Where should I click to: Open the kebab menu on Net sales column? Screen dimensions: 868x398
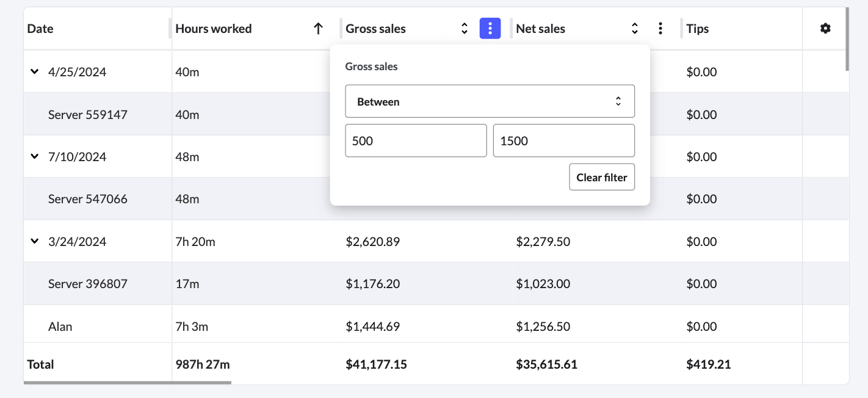[660, 28]
